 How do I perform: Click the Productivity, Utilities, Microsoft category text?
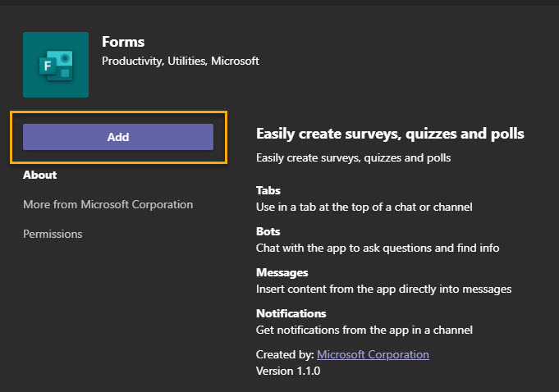tap(180, 61)
